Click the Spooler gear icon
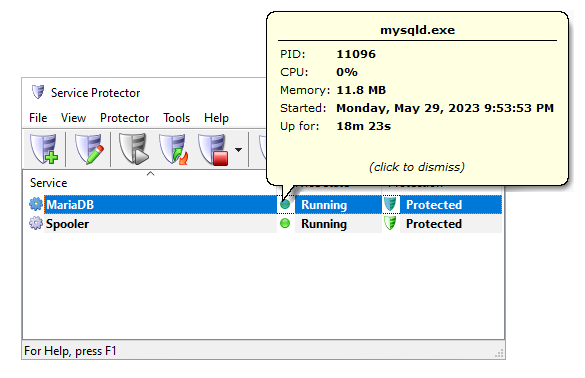 pyautogui.click(x=36, y=223)
